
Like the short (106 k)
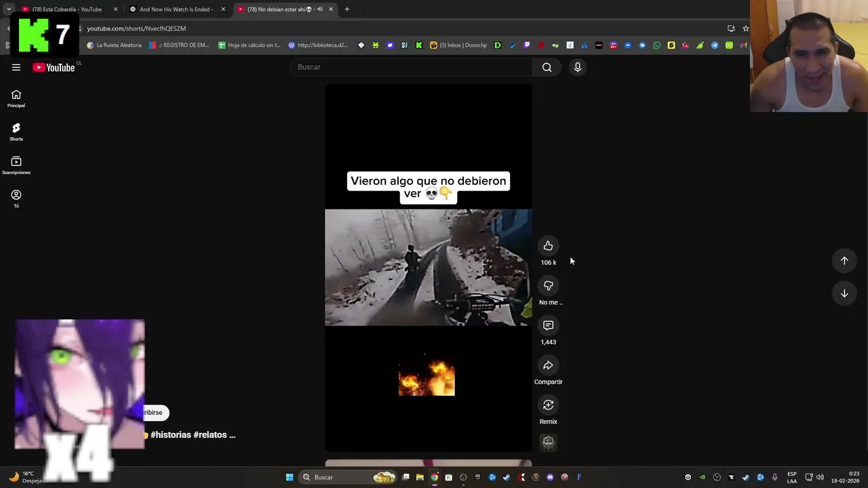548,246
